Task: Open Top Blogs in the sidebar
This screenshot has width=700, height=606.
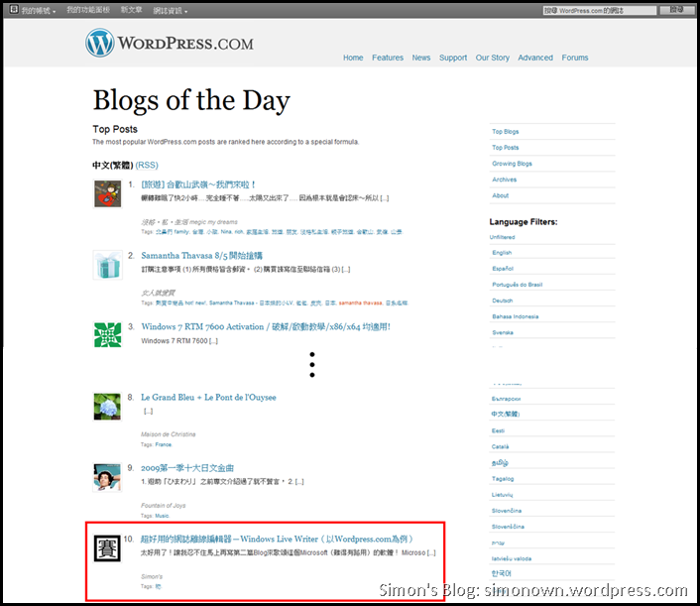Action: pyautogui.click(x=506, y=131)
